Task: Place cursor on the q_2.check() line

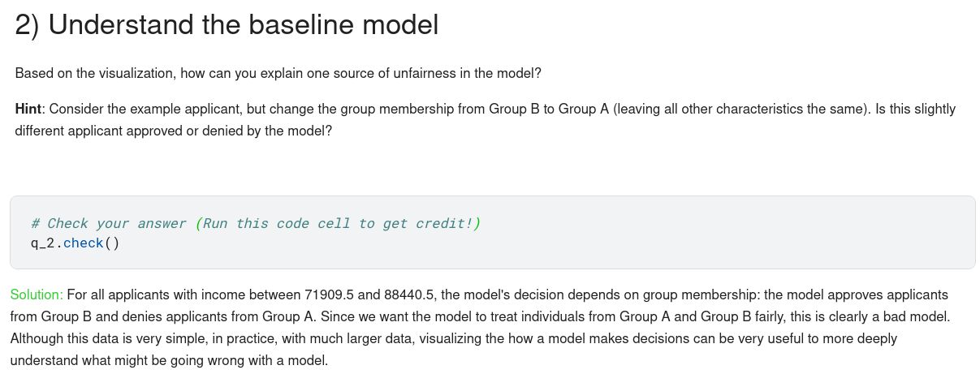Action: [75, 243]
